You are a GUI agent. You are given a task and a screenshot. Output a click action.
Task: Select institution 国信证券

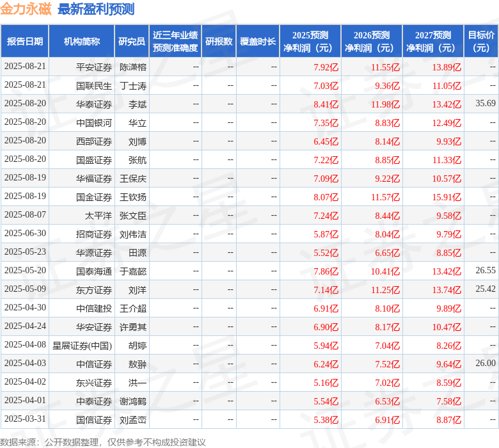(94, 420)
